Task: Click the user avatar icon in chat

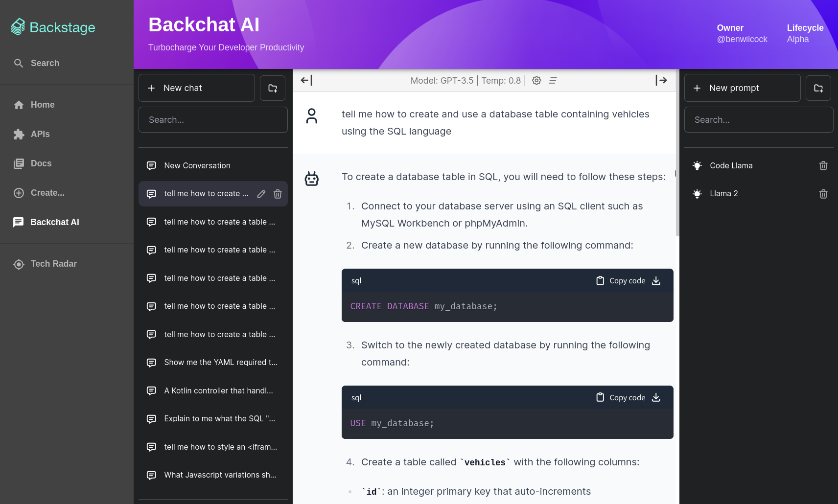Action: tap(312, 116)
